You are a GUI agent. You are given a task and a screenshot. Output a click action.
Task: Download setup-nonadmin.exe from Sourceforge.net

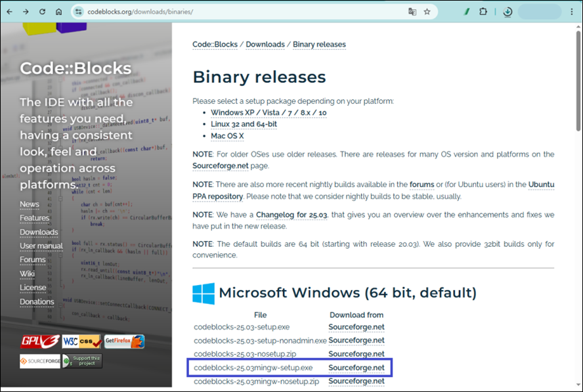pos(356,340)
